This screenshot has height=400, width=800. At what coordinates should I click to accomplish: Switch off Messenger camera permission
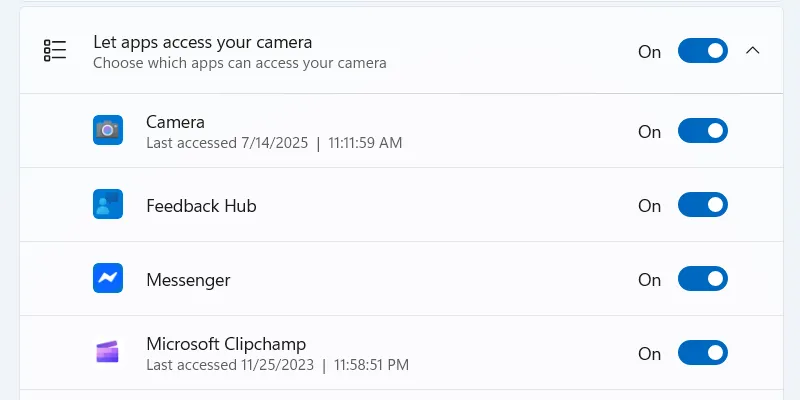pos(702,279)
